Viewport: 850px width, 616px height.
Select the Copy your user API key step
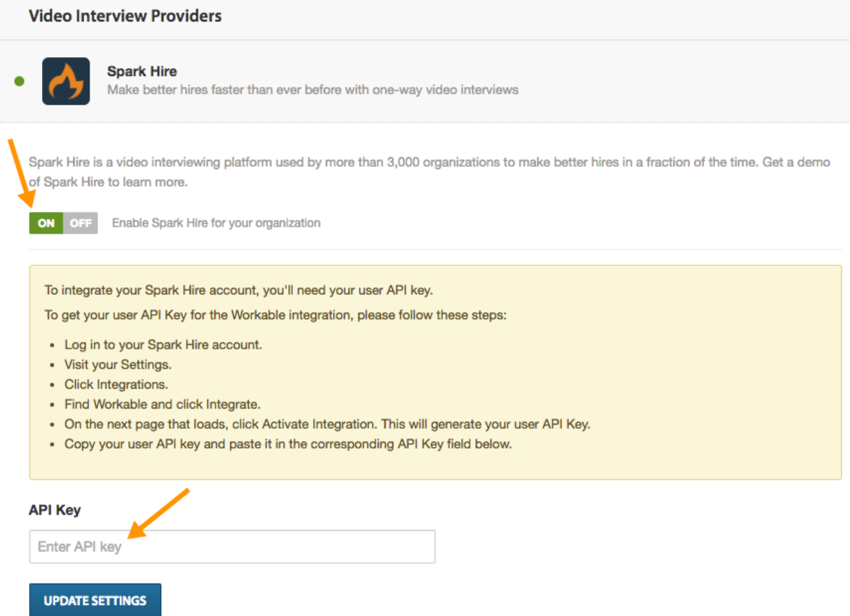(288, 444)
